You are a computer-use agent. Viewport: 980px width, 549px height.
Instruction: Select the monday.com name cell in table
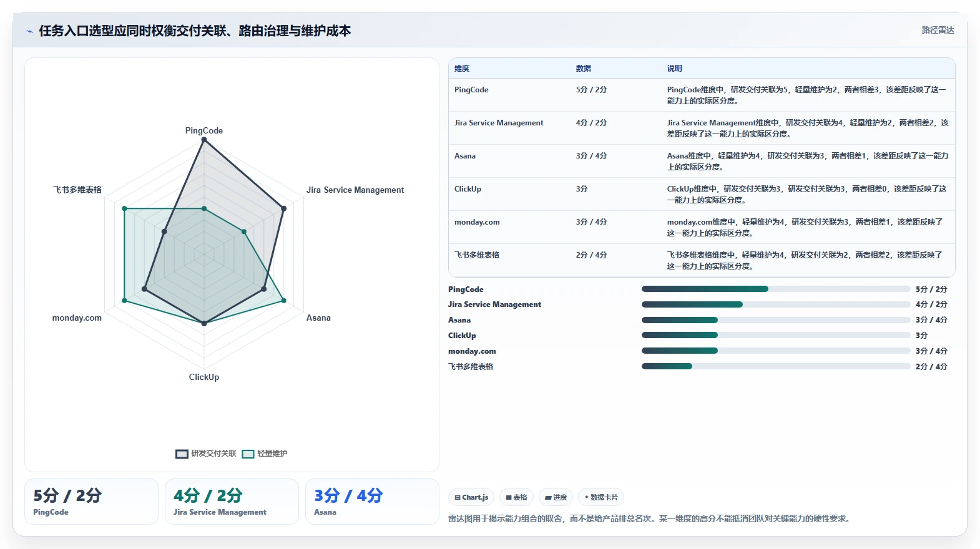(477, 222)
